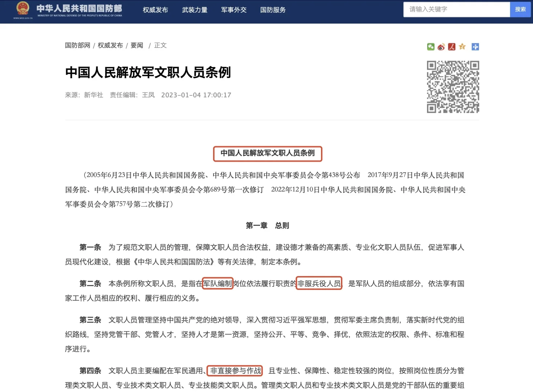The height and width of the screenshot is (392, 533).
Task: Click the timestamp 2023-01-04 17:00:17
Action: point(196,95)
